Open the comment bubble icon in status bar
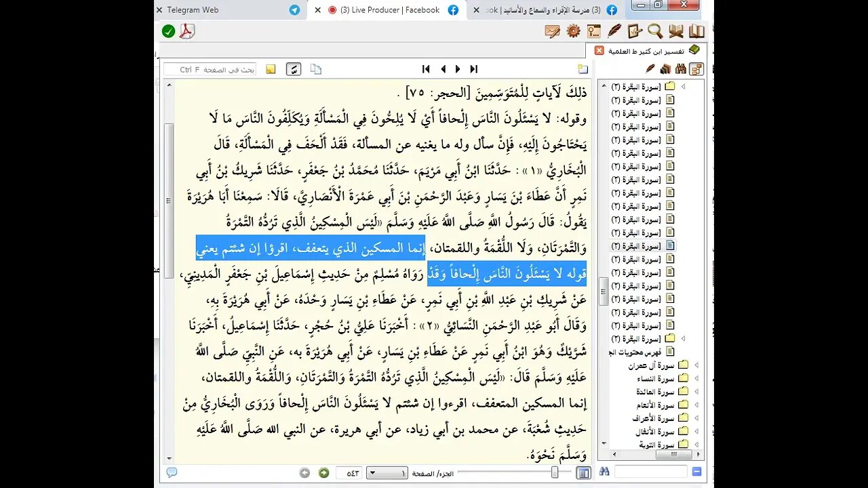Viewport: 868px width, 488px height. tap(172, 472)
